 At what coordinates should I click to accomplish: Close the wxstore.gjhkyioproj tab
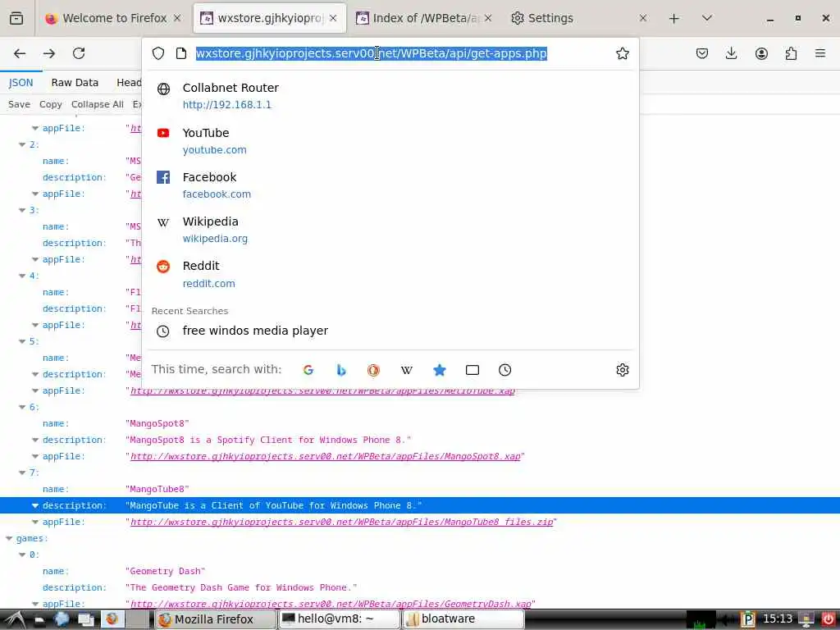[x=333, y=18]
